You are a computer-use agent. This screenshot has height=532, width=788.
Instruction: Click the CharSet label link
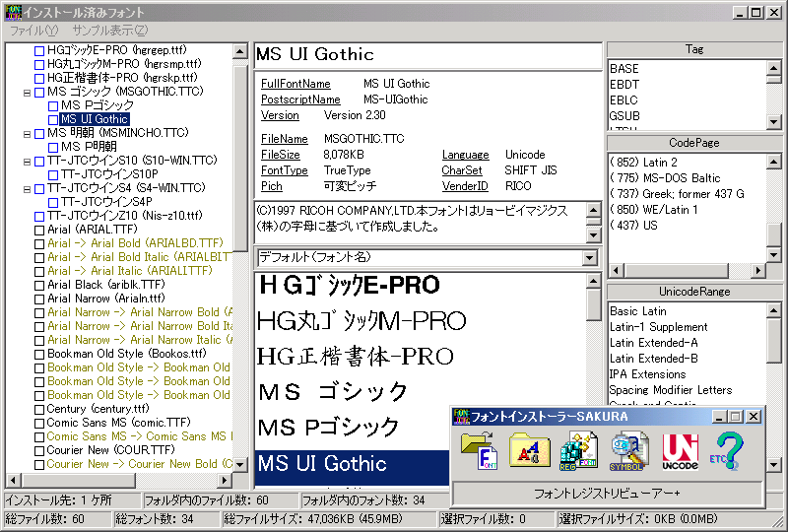462,170
